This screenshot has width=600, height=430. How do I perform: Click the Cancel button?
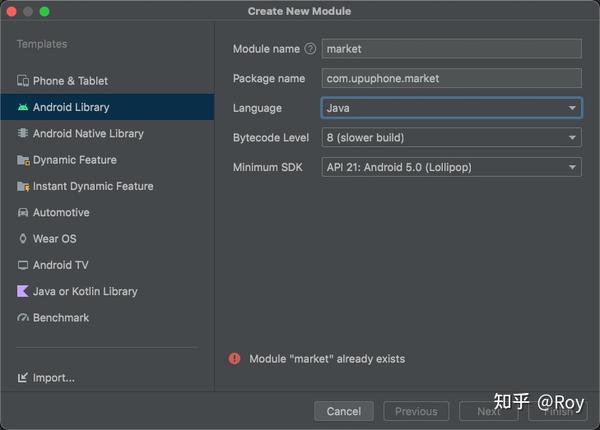click(344, 411)
